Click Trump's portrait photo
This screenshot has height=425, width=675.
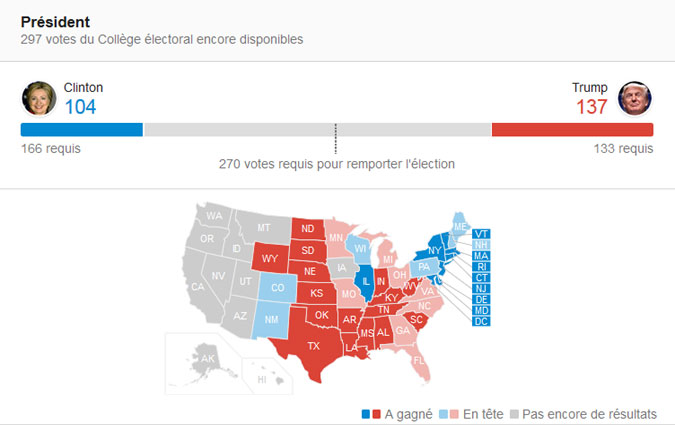[x=635, y=98]
